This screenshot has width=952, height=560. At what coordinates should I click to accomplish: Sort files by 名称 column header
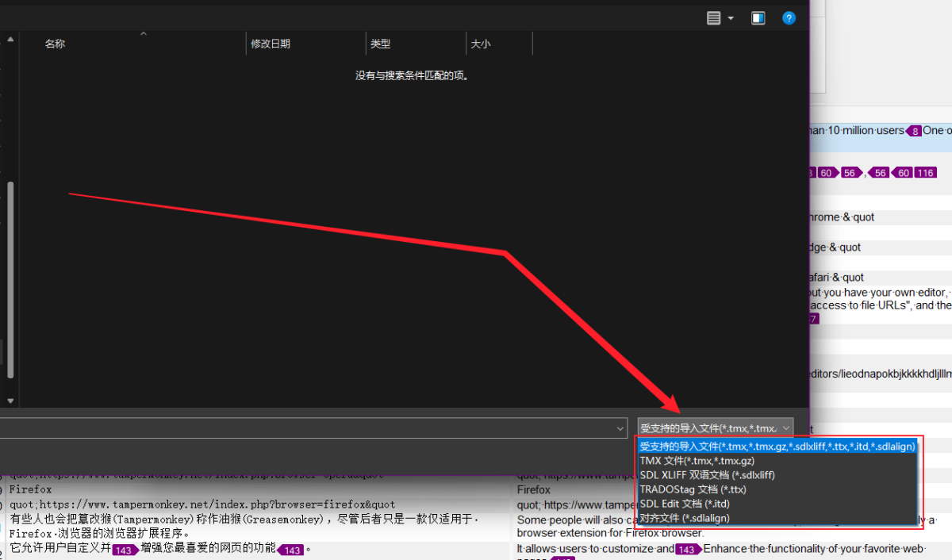tap(55, 44)
